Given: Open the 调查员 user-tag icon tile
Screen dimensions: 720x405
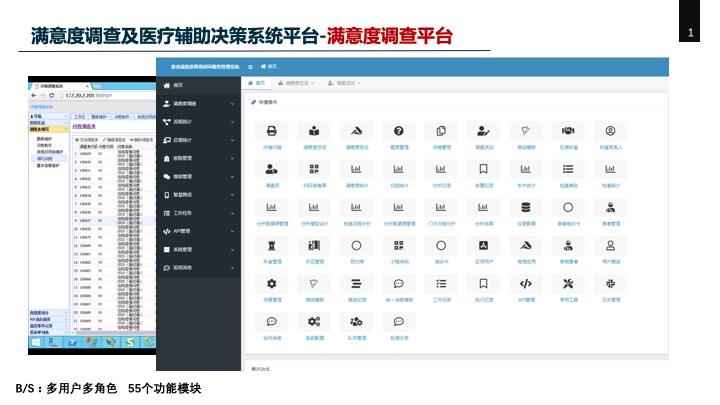Looking at the screenshot, I should pos(272,169).
